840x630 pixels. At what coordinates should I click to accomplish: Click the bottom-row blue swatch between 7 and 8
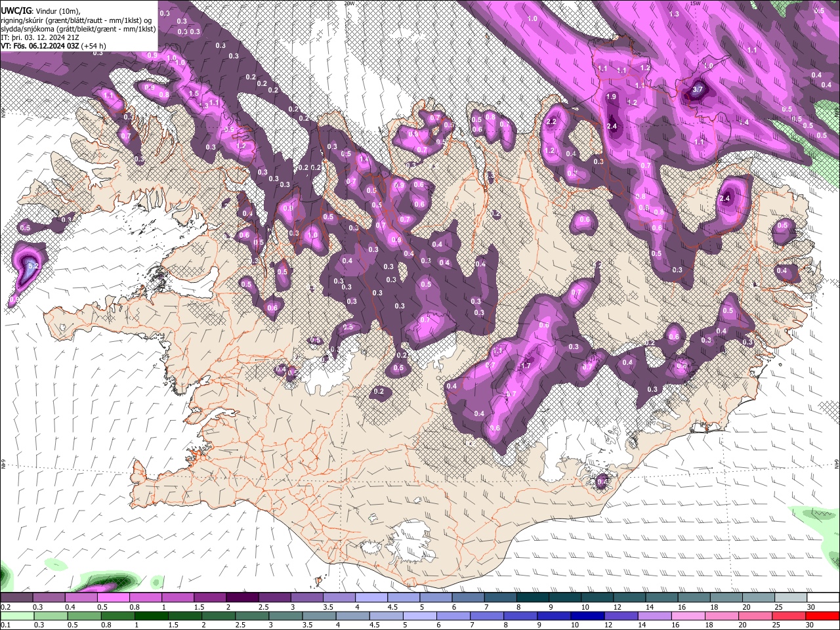(488, 616)
